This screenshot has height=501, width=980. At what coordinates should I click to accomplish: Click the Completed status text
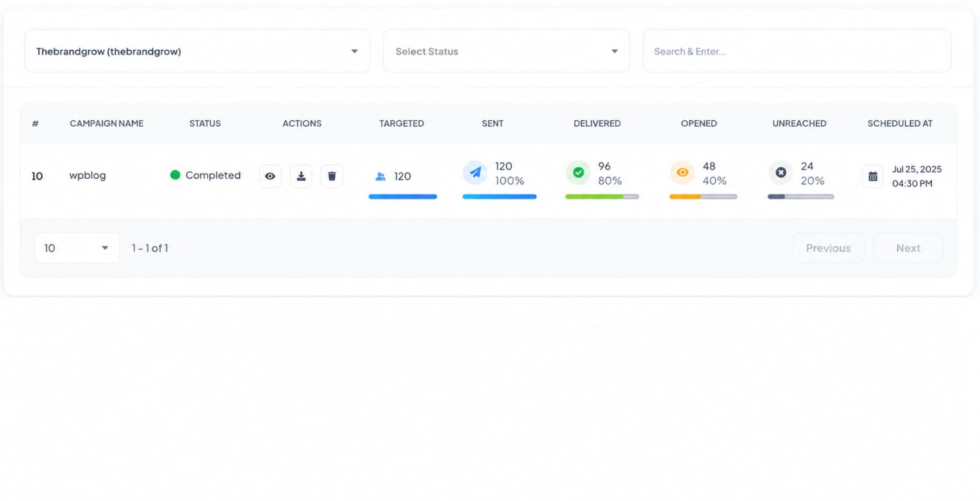(x=213, y=175)
